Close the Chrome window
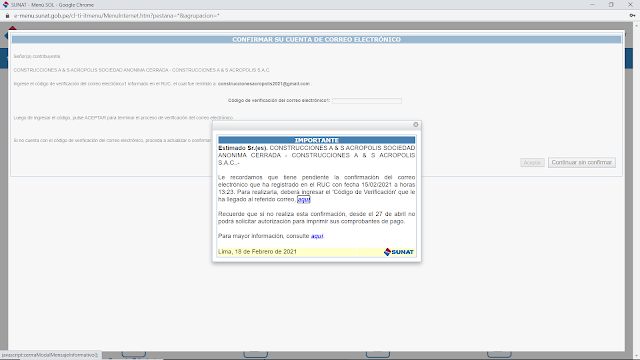640x360 pixels. point(630,4)
